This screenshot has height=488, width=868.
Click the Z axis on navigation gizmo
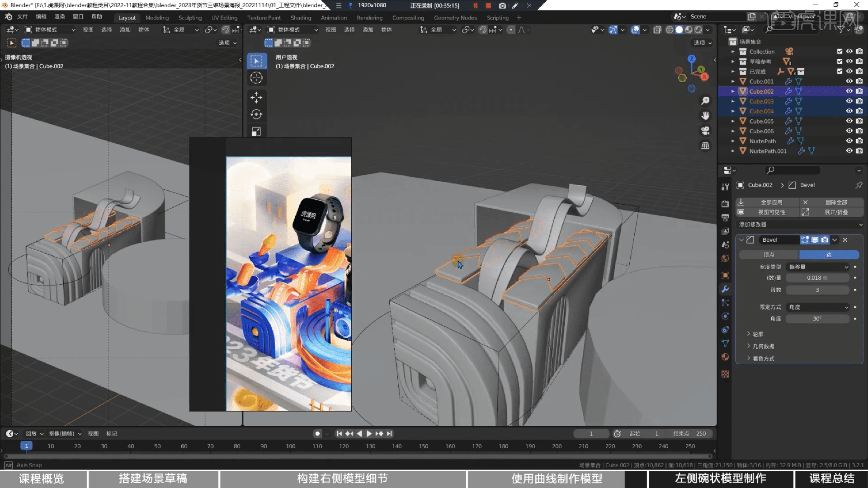(x=692, y=59)
